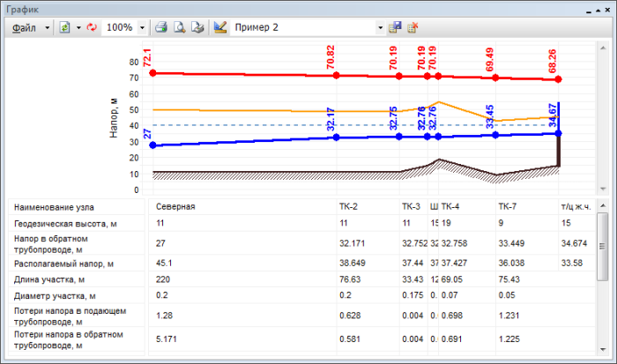This screenshot has height=364, width=617.
Task: Open the 100% zoom dropdown
Action: pos(142,27)
